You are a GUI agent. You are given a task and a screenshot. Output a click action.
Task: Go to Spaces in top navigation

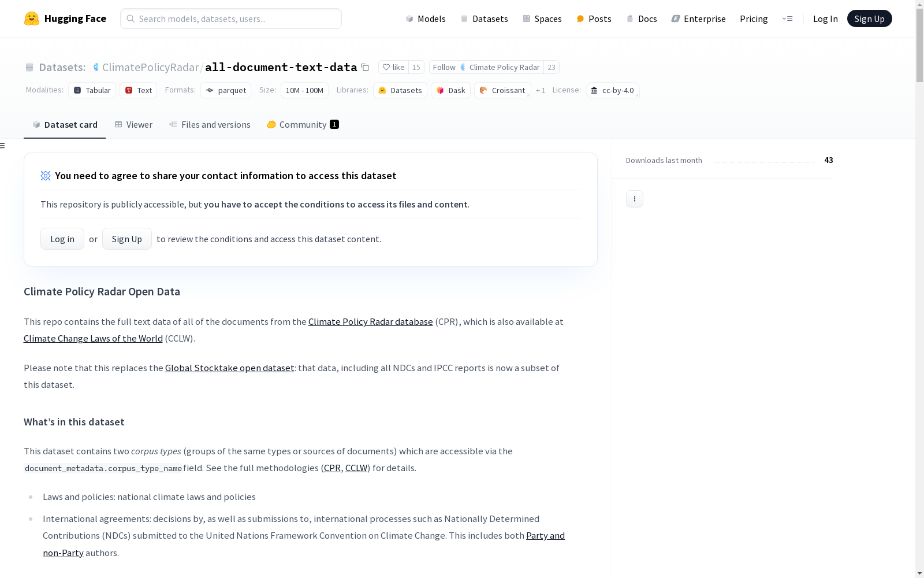pos(542,18)
